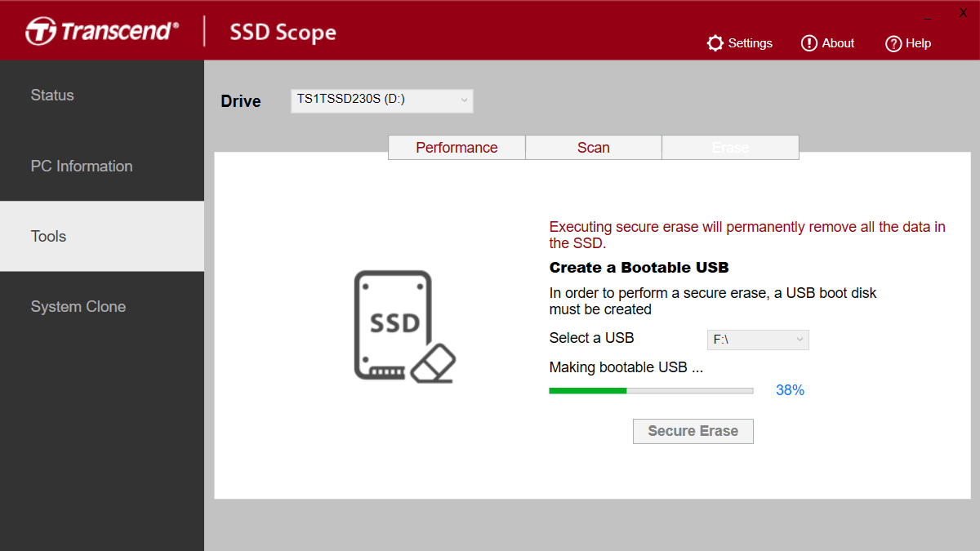Open System Clone in the sidebar

click(102, 307)
